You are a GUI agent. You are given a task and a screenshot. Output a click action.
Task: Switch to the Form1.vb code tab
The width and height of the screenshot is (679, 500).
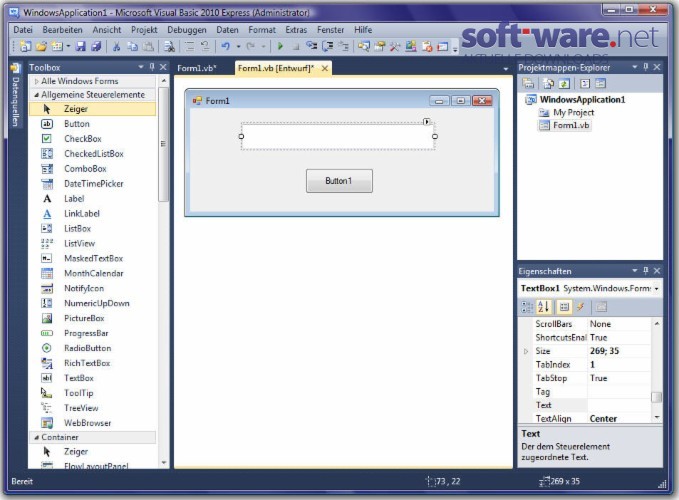[197, 68]
